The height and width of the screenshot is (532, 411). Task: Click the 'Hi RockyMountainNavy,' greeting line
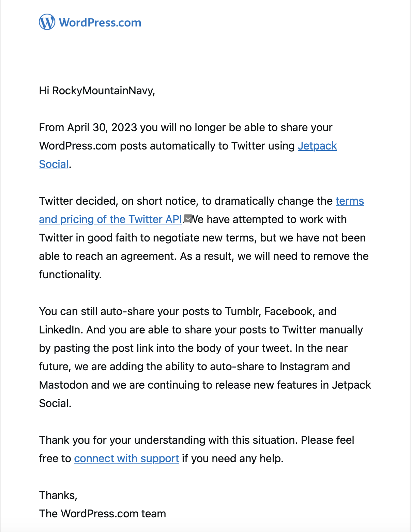point(97,91)
